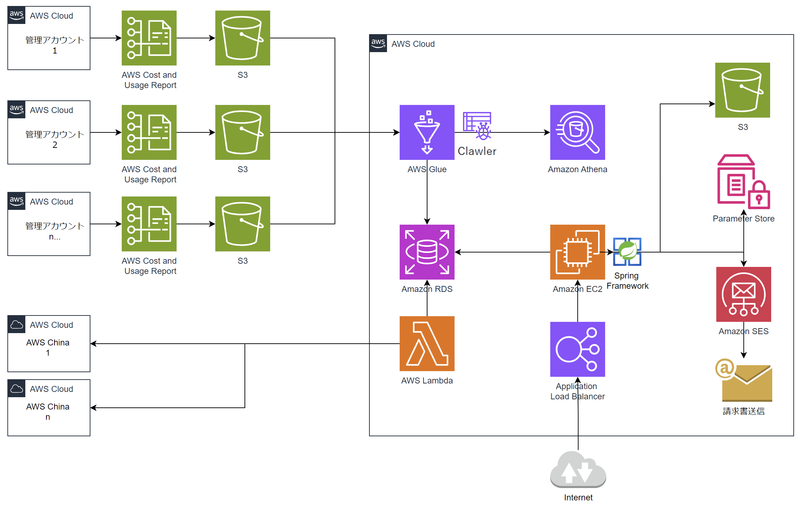Select the Amazon EC2 label
Screen dimensions: 812x506
577,289
